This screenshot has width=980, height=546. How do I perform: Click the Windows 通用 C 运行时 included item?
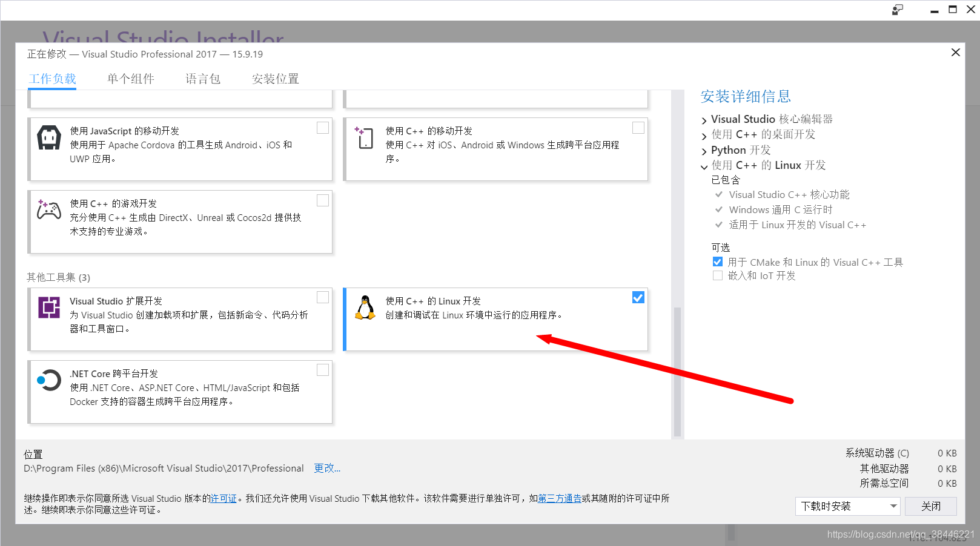[x=781, y=209]
